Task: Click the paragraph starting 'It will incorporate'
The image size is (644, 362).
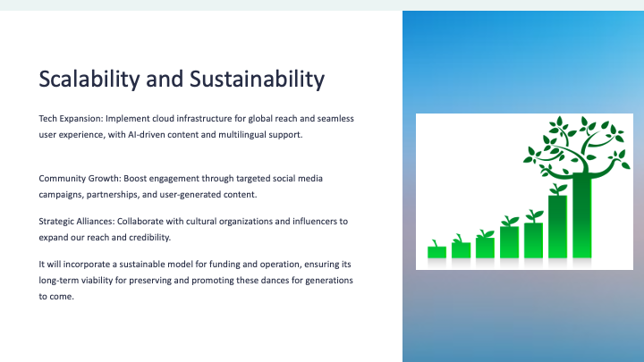Action: click(x=196, y=280)
